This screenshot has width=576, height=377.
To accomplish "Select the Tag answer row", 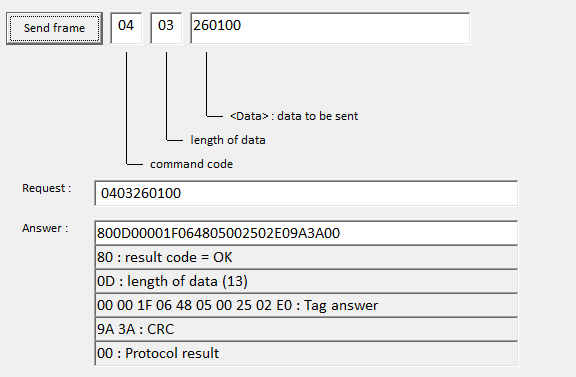I will point(306,305).
